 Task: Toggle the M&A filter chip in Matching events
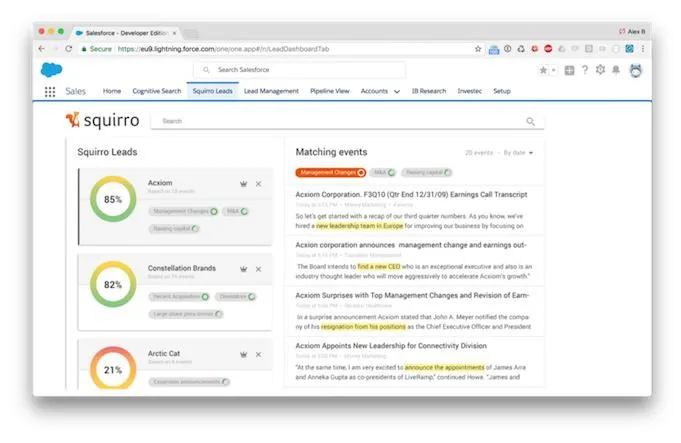383,172
